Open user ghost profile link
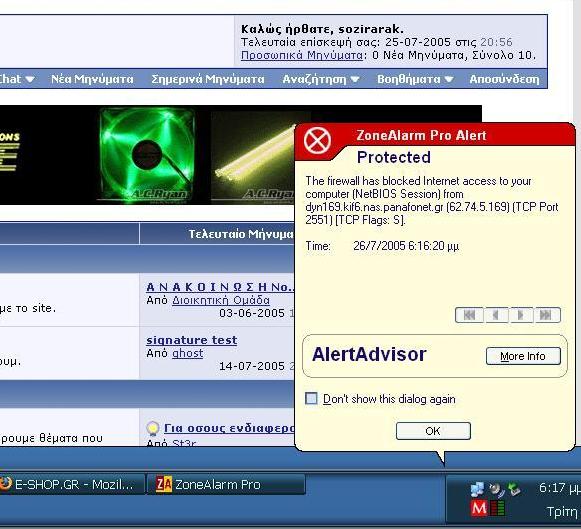581x529 pixels. (x=187, y=353)
